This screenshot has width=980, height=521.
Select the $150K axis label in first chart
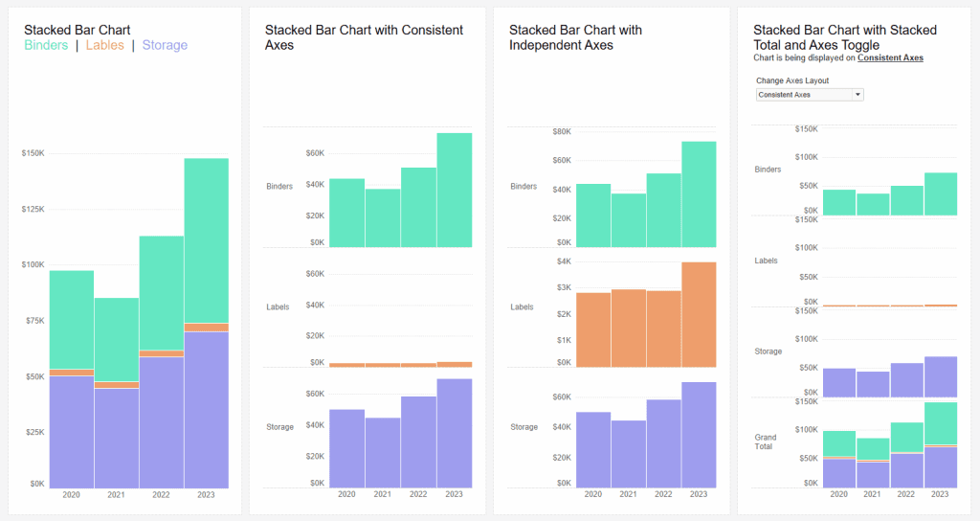33,153
